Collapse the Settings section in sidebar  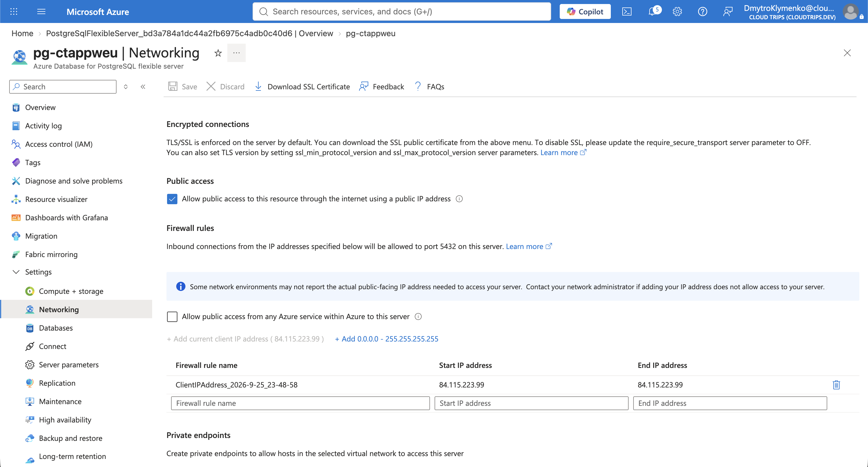tap(16, 272)
